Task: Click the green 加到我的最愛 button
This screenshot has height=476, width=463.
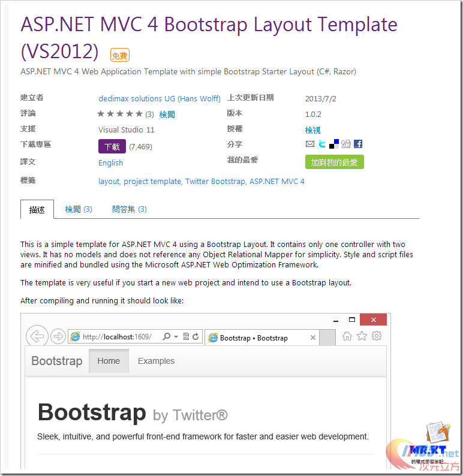Action: click(x=334, y=162)
